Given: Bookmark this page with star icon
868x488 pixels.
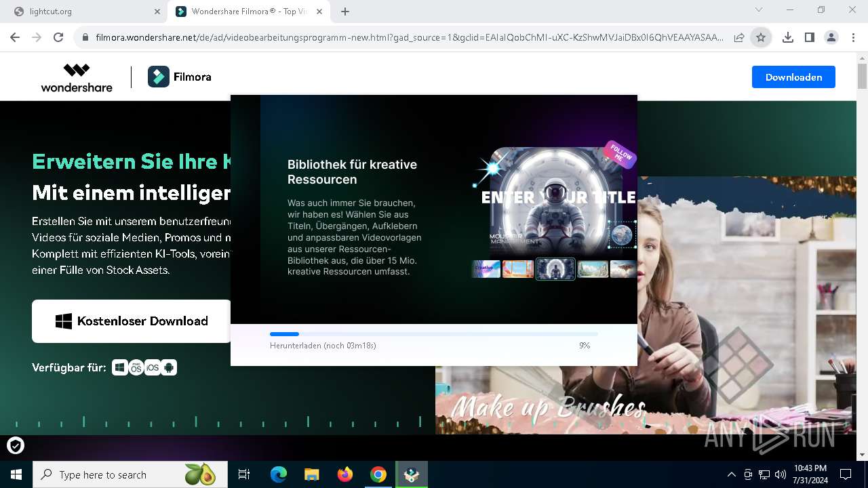Looking at the screenshot, I should point(761,37).
